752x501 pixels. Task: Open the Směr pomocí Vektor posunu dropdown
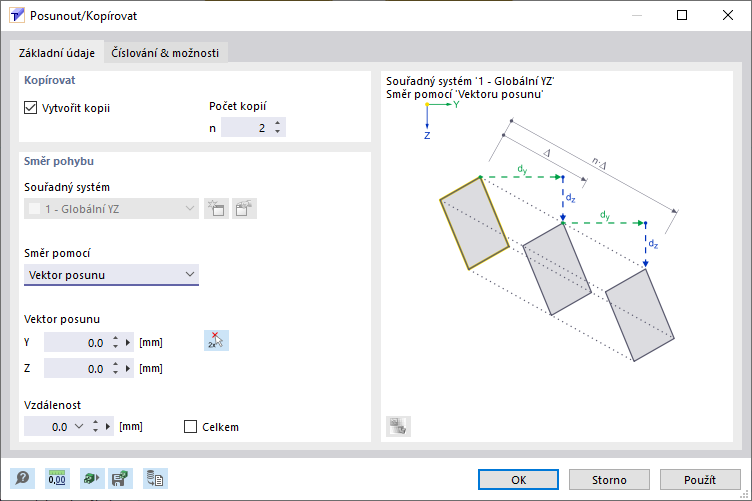point(111,275)
